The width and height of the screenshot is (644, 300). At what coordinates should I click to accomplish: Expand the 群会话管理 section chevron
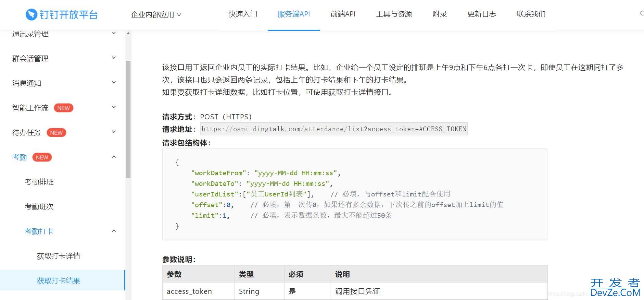point(114,58)
